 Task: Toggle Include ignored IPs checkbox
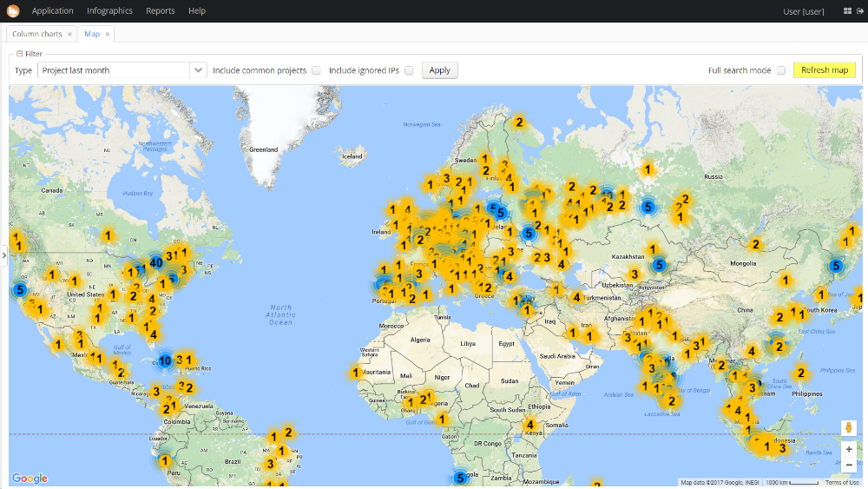click(x=409, y=70)
